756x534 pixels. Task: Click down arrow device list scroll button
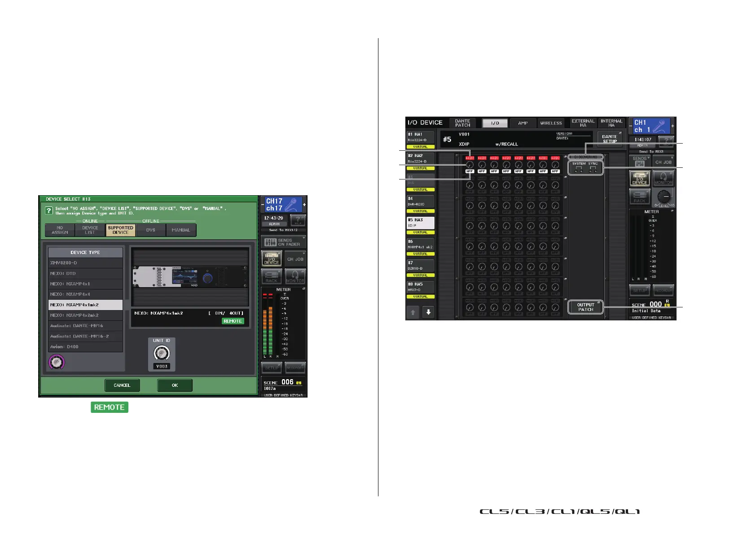pos(428,312)
